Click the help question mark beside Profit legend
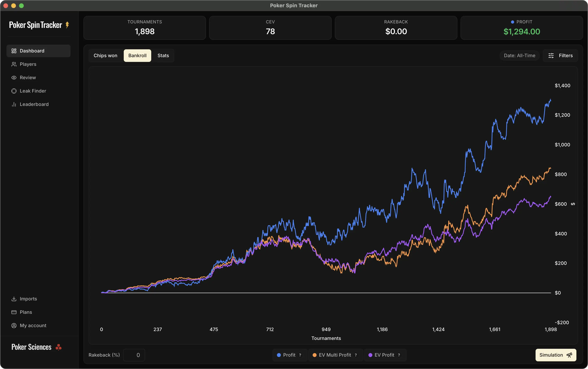Viewport: 588px width, 369px height. tap(300, 355)
